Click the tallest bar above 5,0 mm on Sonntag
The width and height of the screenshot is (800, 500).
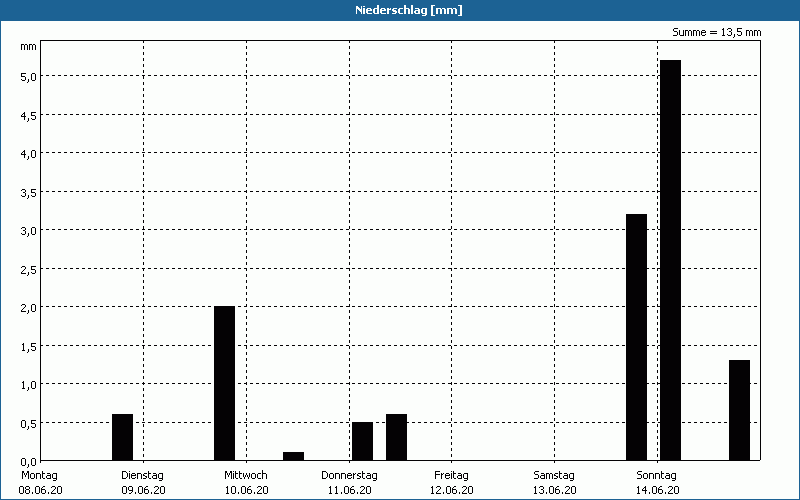click(x=670, y=260)
